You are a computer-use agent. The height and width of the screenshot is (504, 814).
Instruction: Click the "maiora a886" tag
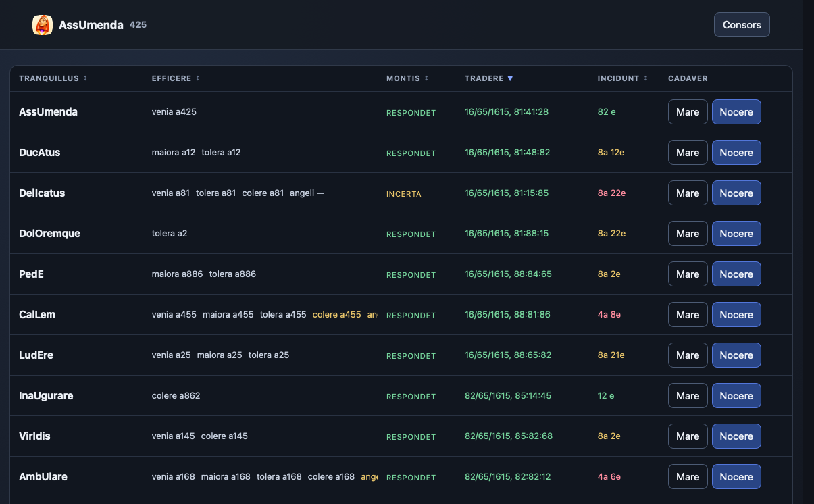tap(178, 274)
